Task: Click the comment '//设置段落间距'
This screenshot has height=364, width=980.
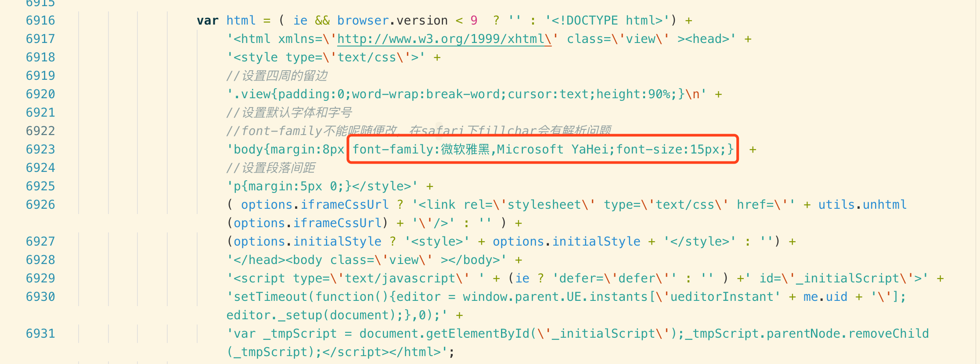Action: coord(271,168)
